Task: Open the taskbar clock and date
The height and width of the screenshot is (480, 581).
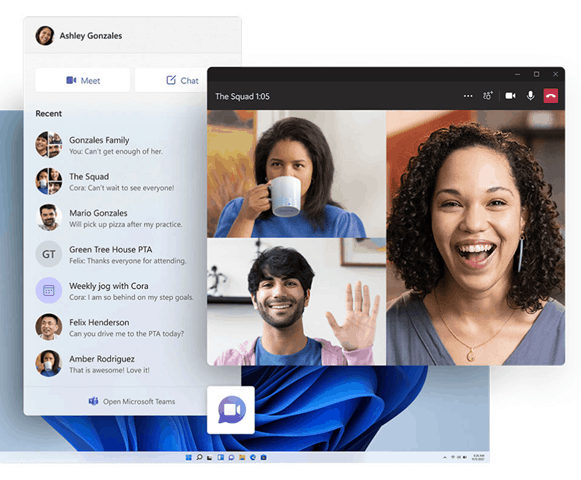Action: [x=478, y=457]
